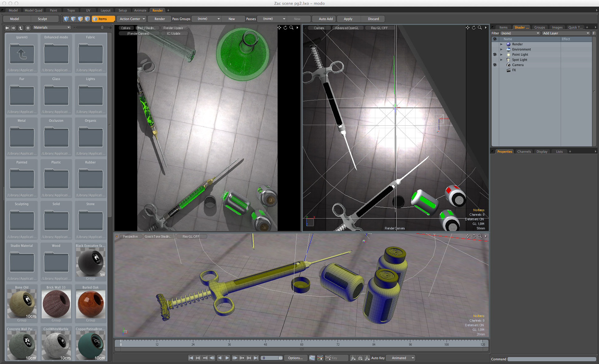Open the Passes (none) dropdown
The height and width of the screenshot is (364, 599).
pyautogui.click(x=272, y=19)
